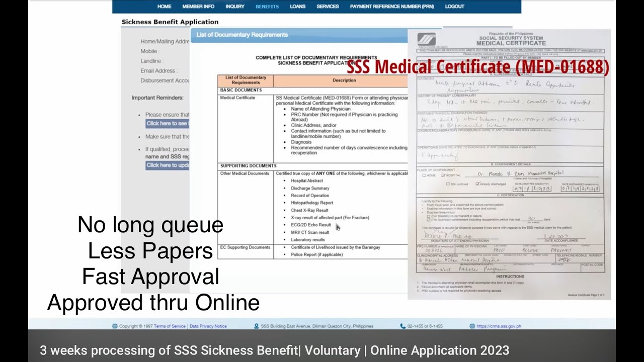Click the globe icon beside crms.sss.gov.ph

[x=472, y=326]
